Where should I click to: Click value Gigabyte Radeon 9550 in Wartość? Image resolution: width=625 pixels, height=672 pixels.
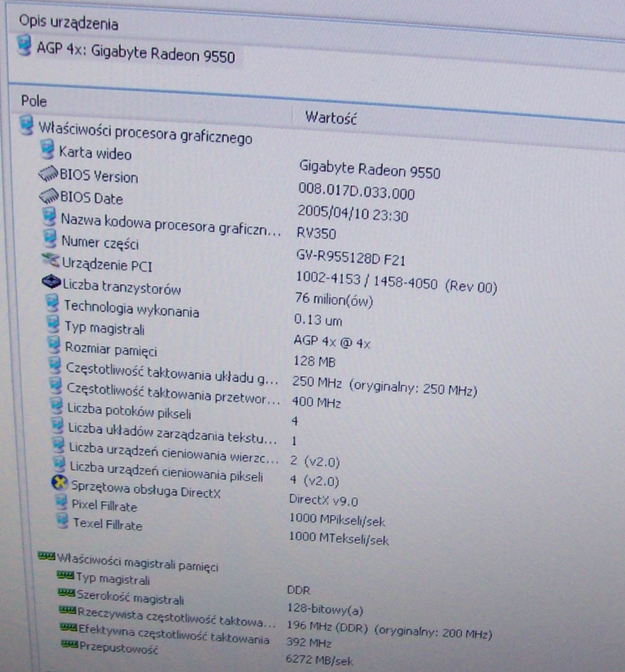[x=370, y=170]
